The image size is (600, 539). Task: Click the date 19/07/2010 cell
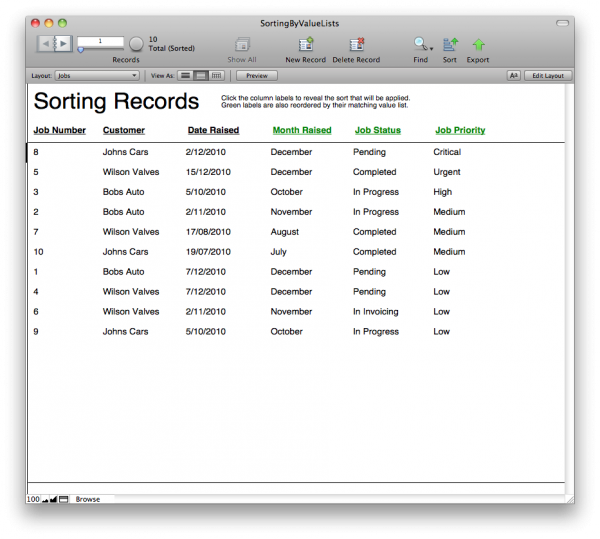point(208,252)
